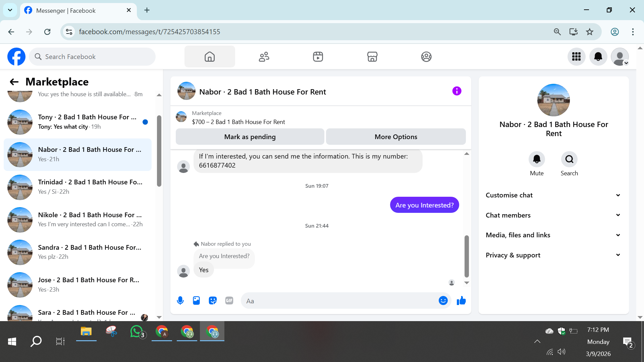Attach a photo using the image icon
Screen dimensions: 644x362
pyautogui.click(x=197, y=301)
